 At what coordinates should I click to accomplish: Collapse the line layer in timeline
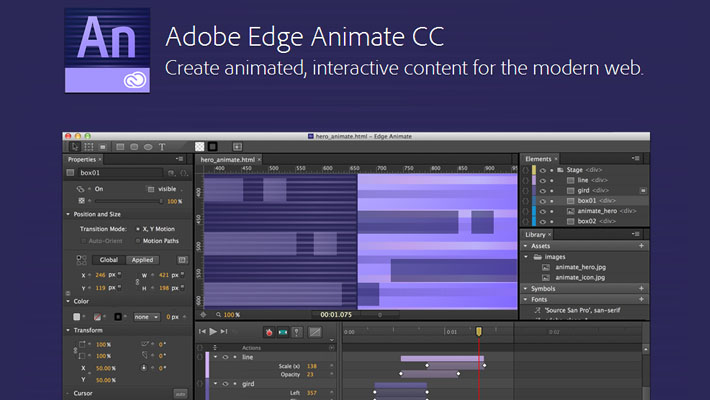click(216, 357)
